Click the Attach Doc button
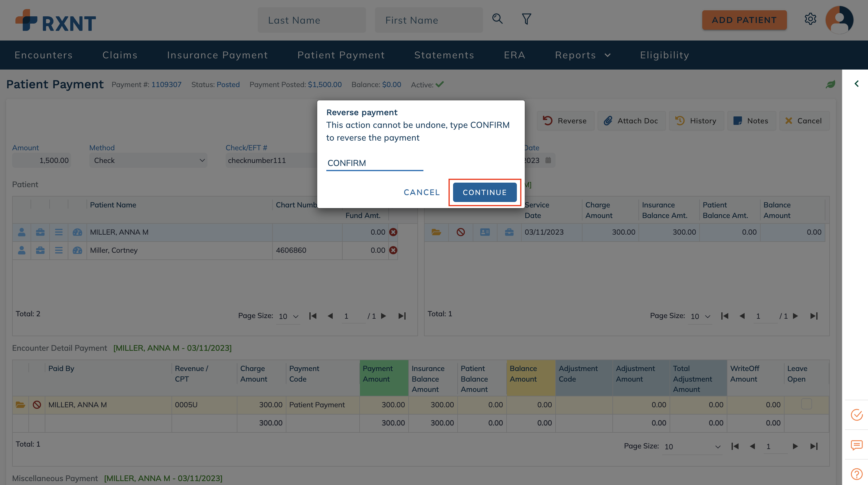868x485 pixels. pyautogui.click(x=631, y=121)
